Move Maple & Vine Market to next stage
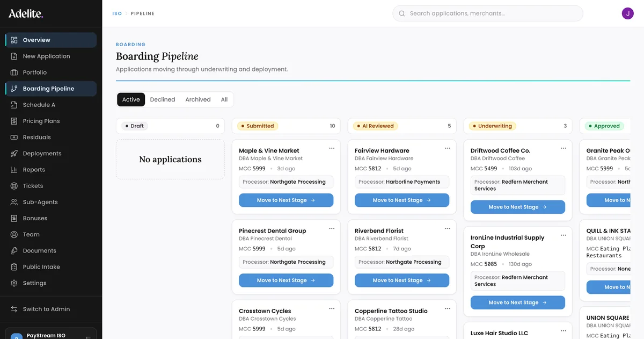 coord(286,200)
